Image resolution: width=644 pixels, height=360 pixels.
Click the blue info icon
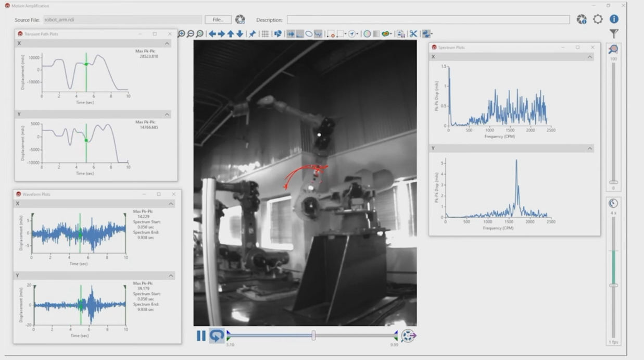(614, 19)
